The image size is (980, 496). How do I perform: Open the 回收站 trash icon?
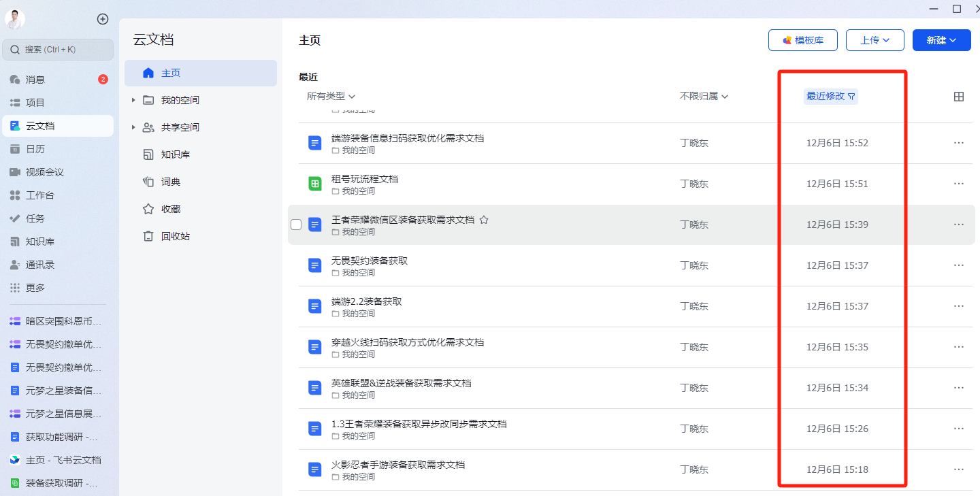point(148,236)
